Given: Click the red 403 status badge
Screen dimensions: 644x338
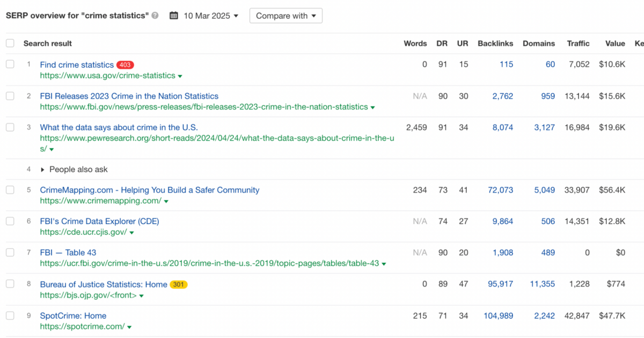Looking at the screenshot, I should (x=125, y=65).
